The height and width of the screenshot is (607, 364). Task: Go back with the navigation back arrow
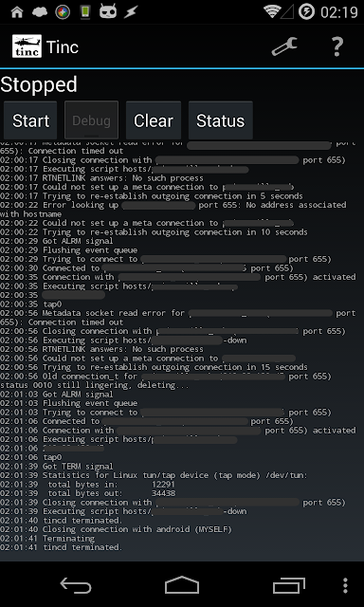click(76, 585)
